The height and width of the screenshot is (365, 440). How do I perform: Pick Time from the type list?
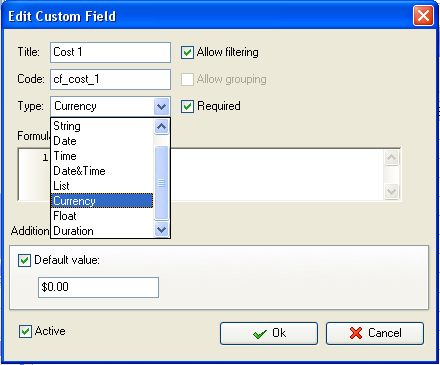pos(102,156)
